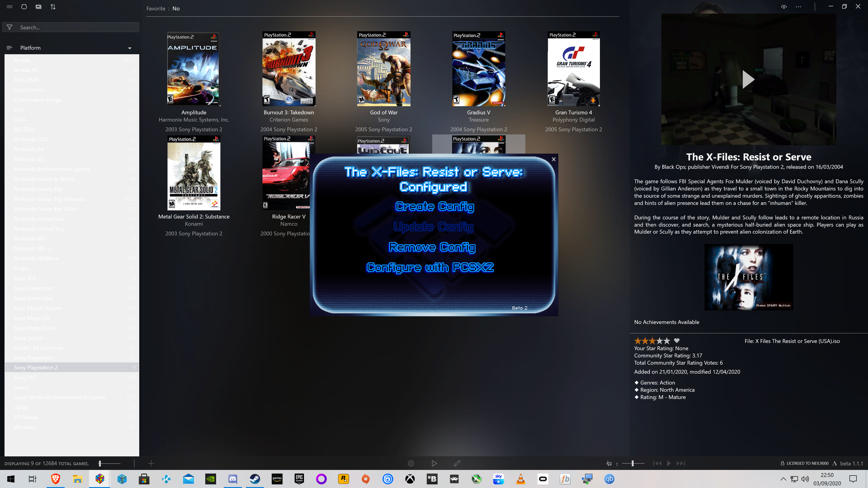Open the image group icon in top toolbar
The height and width of the screenshot is (488, 868).
(38, 7)
